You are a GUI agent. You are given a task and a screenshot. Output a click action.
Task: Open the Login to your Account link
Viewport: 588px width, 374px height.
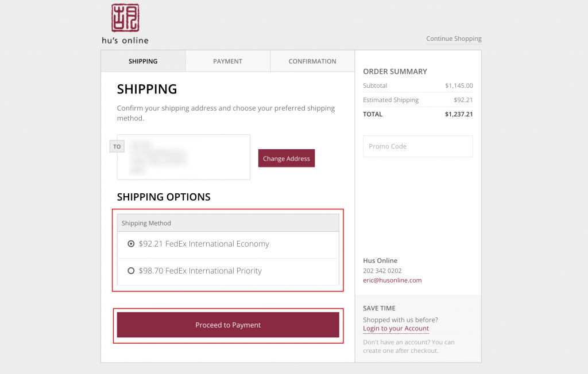(x=396, y=329)
